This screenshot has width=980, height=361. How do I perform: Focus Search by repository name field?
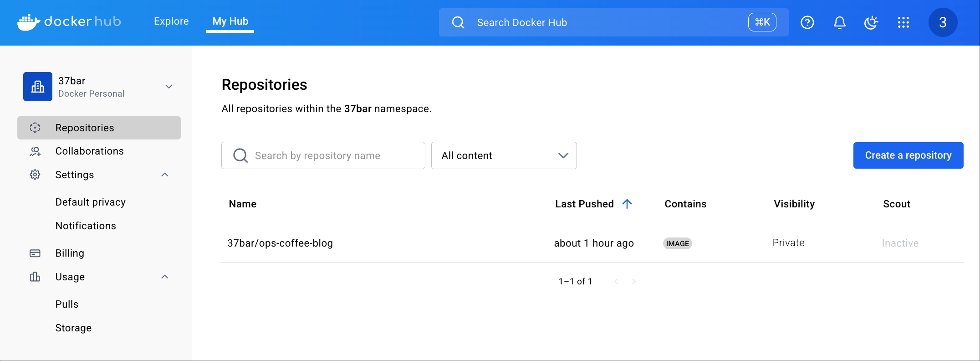click(x=323, y=155)
